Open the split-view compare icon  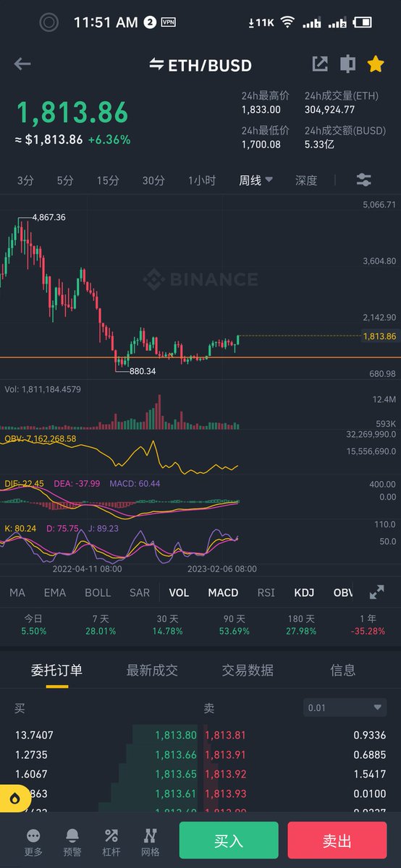click(348, 64)
